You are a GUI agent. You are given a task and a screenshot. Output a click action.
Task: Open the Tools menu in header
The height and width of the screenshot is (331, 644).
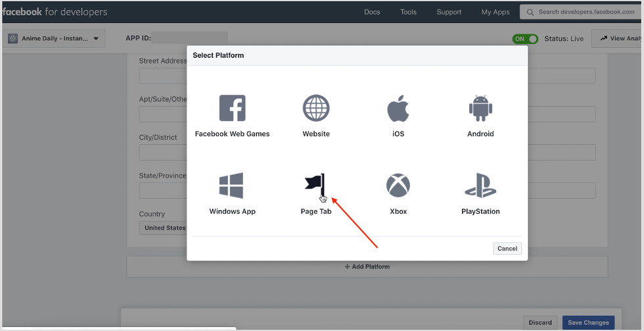(408, 12)
